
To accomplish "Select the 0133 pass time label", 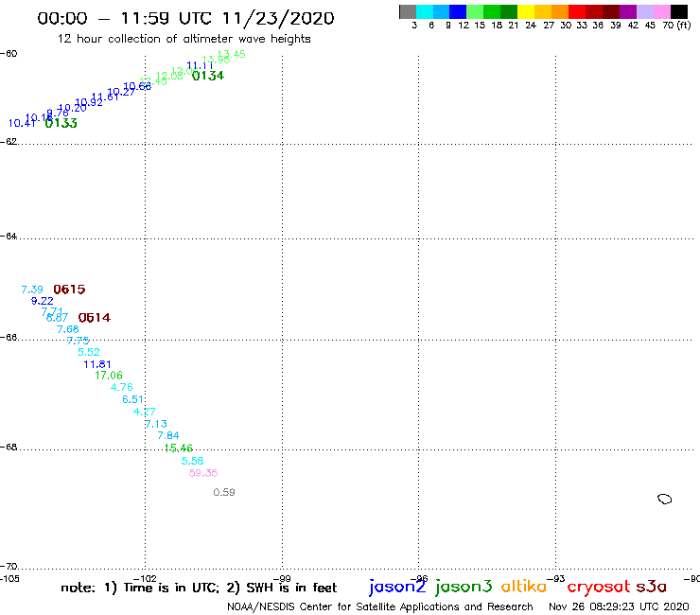I will [x=61, y=123].
